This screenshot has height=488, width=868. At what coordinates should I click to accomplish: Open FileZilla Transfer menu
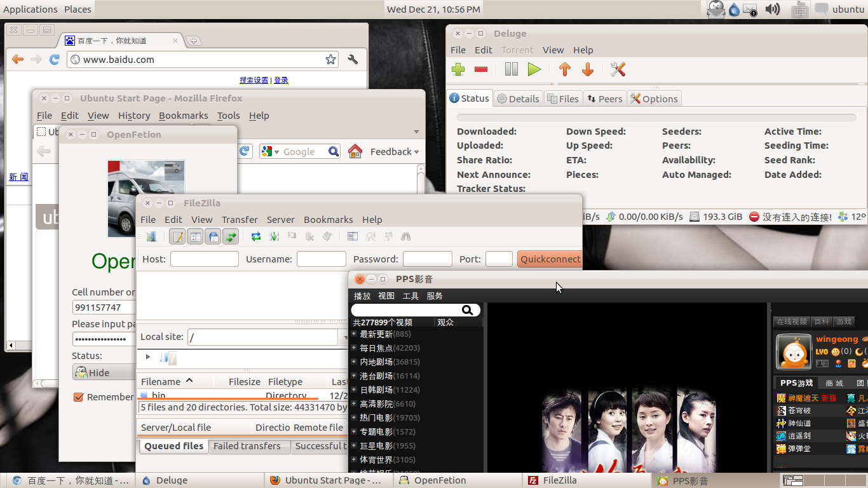(x=240, y=219)
